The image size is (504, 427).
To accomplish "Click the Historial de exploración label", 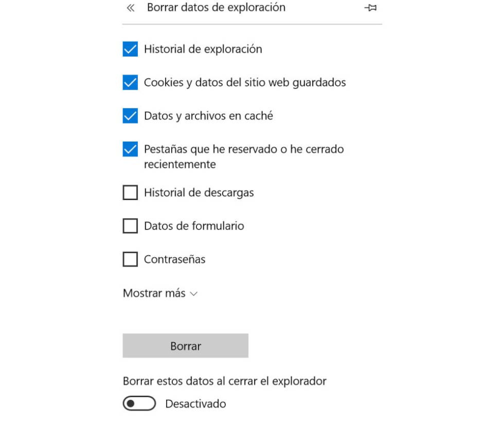I will pyautogui.click(x=203, y=49).
